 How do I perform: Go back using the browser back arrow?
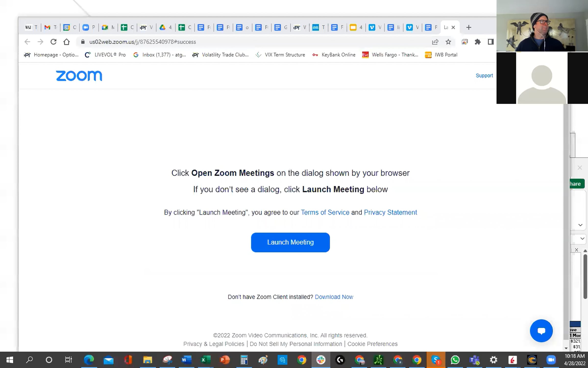(27, 42)
